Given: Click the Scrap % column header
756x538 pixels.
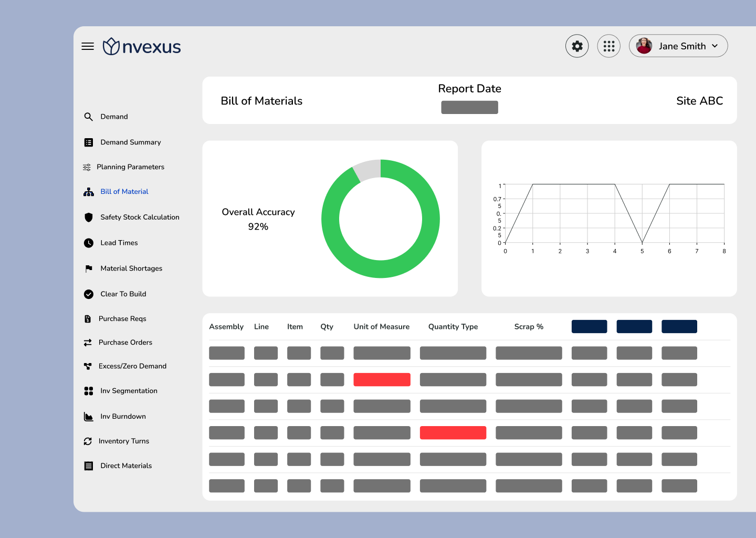Looking at the screenshot, I should (x=529, y=327).
